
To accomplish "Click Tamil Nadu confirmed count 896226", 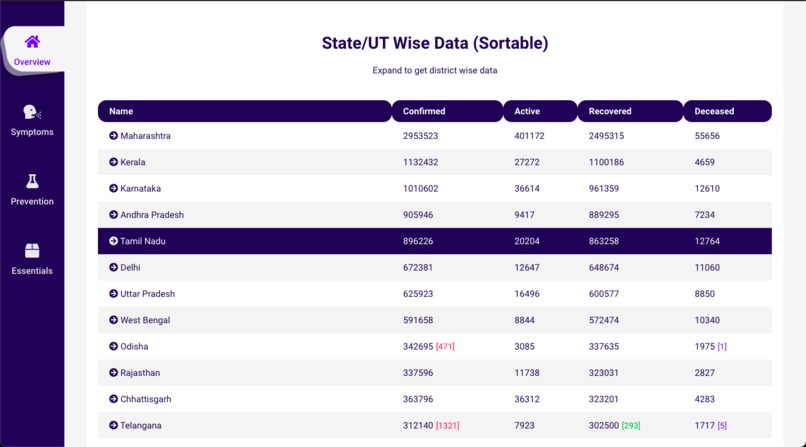I will (418, 241).
